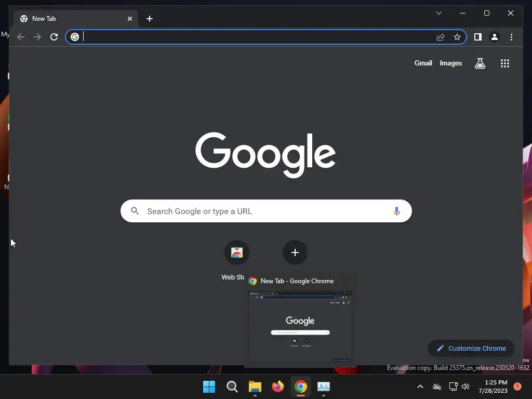The width and height of the screenshot is (532, 399).
Task: Open the volume control in the tray
Action: click(465, 387)
